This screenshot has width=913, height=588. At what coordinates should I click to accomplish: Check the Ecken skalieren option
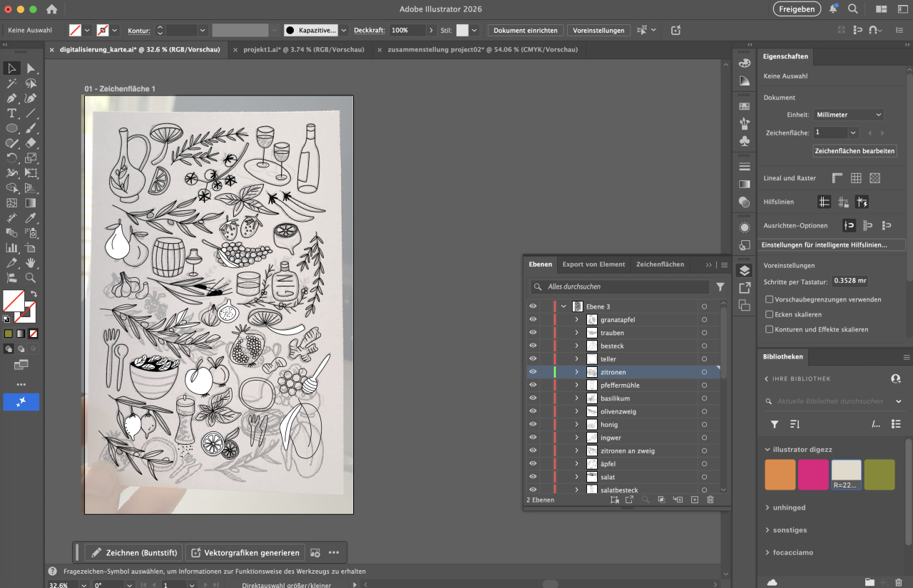(769, 314)
